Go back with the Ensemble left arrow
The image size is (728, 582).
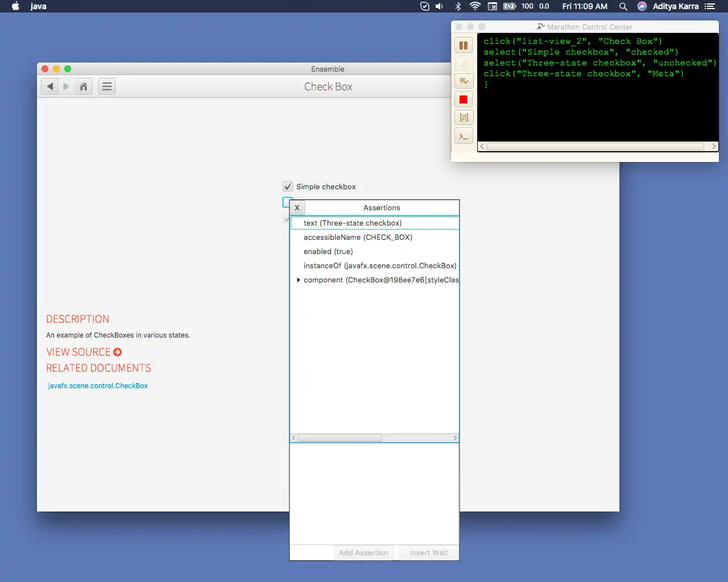50,86
